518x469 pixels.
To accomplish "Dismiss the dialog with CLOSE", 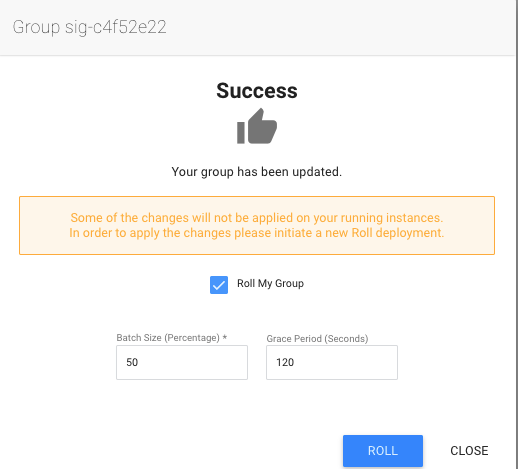I will tap(469, 451).
